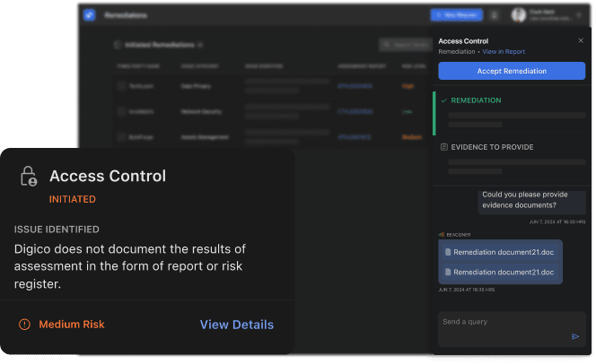Check the first table row checkbox

pos(120,86)
